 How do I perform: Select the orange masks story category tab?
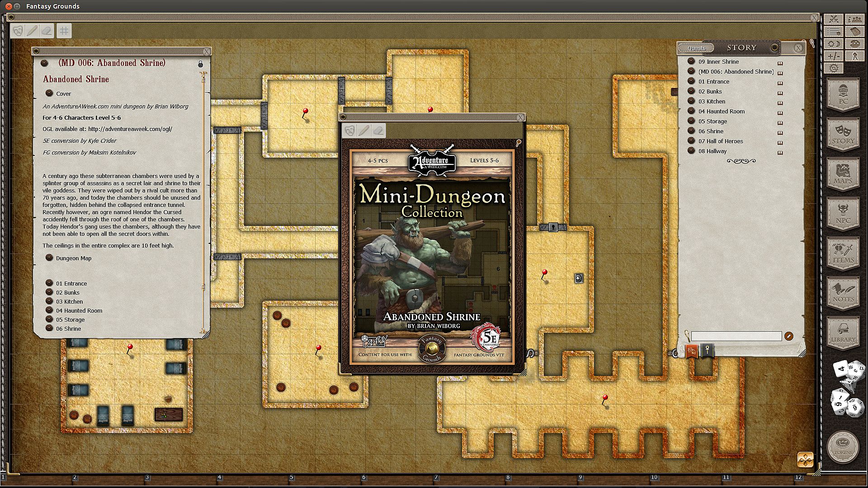(691, 351)
